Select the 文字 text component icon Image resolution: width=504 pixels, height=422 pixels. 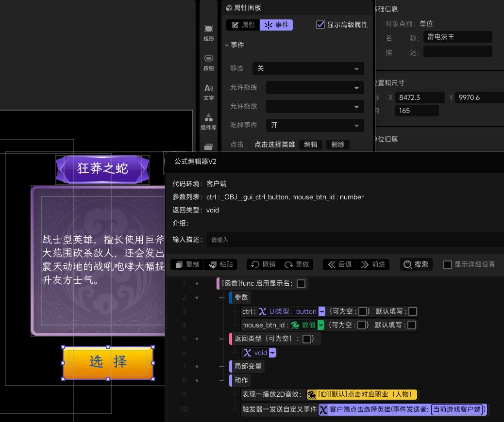(x=208, y=92)
